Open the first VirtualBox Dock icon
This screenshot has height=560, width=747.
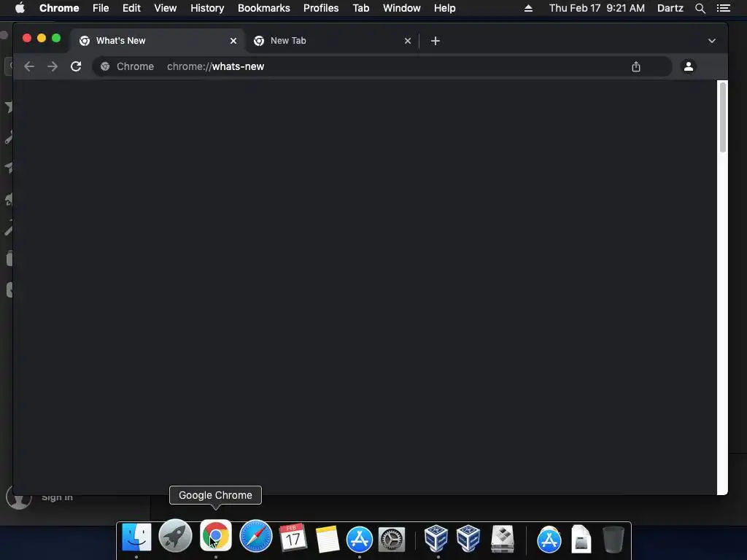436,538
